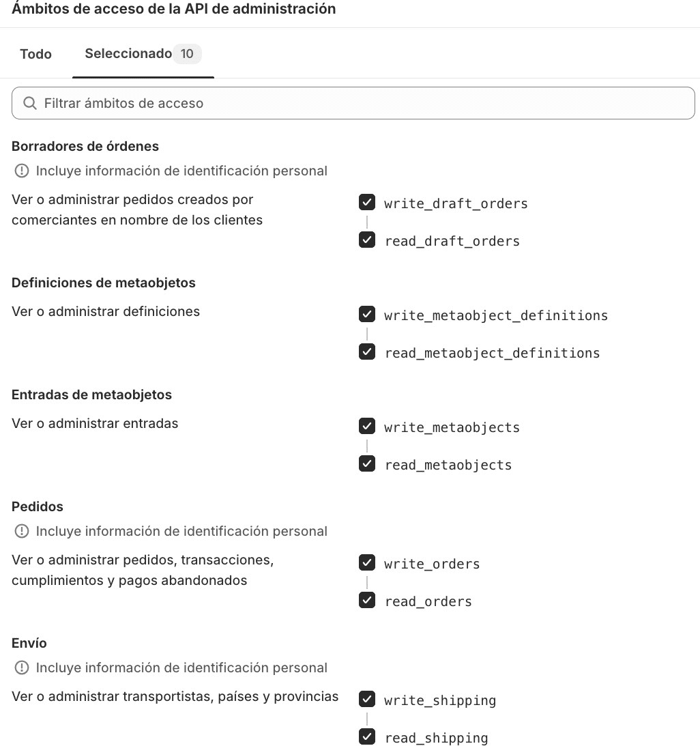Viewport: 700px width, 746px height.
Task: Click the info icon under Pedidos
Action: pos(21,531)
